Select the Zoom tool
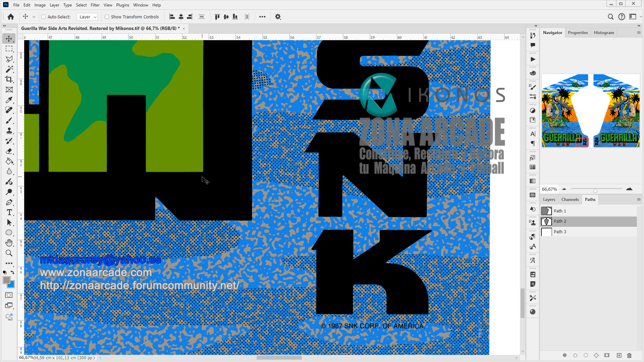The width and height of the screenshot is (644, 362). point(9,253)
